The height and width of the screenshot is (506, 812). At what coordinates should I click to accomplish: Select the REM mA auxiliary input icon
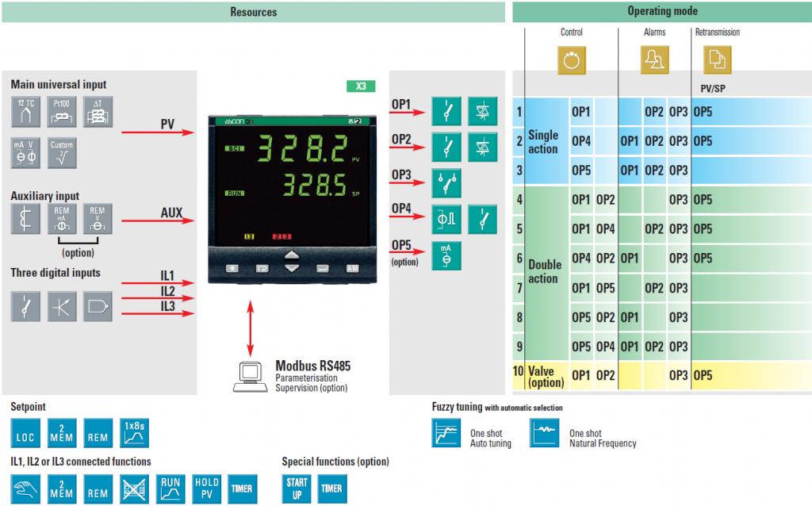coord(62,219)
